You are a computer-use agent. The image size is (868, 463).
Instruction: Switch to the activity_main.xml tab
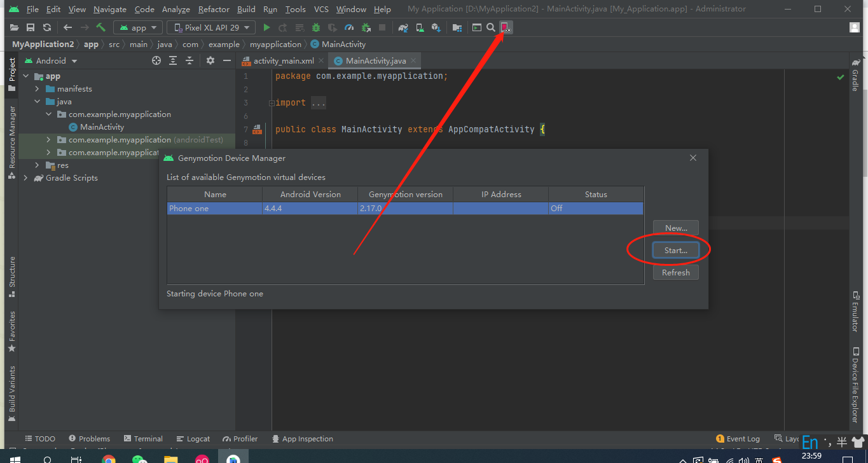click(284, 61)
